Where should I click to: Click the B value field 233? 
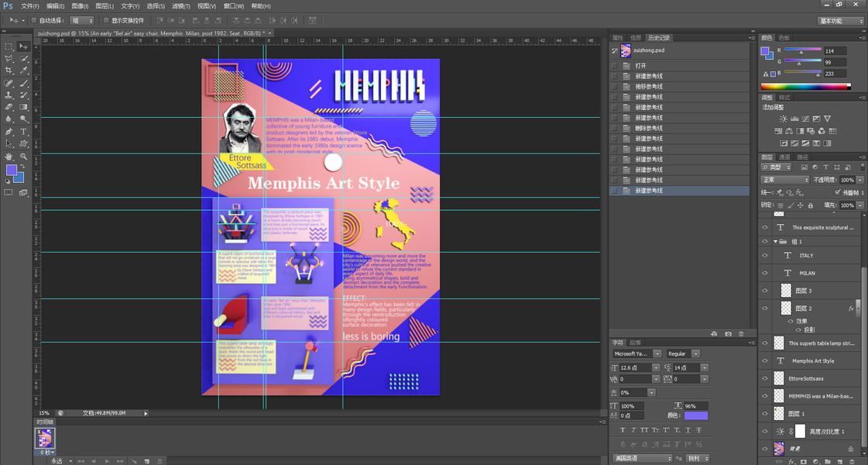(x=835, y=74)
